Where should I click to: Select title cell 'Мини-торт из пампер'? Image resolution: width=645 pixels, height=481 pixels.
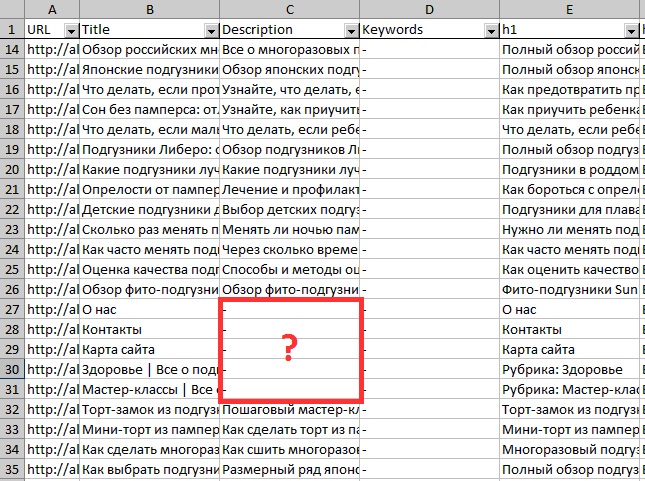pos(150,430)
